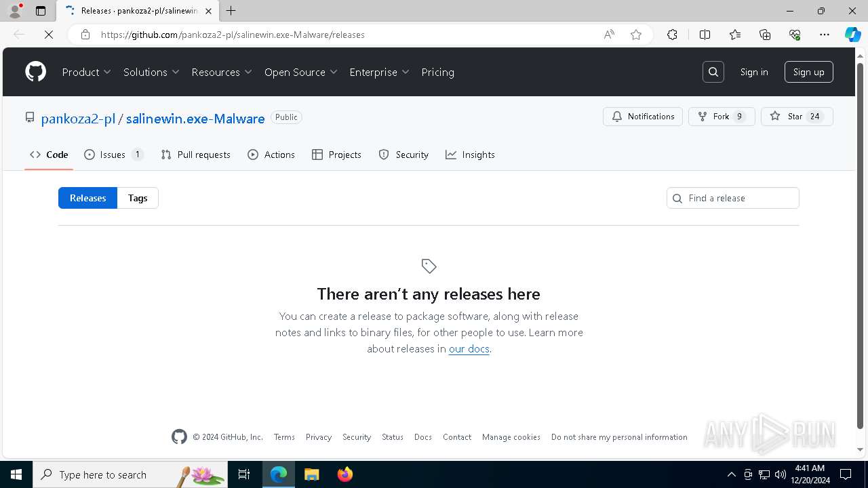
Task: Open the Insights tab
Action: (x=470, y=155)
